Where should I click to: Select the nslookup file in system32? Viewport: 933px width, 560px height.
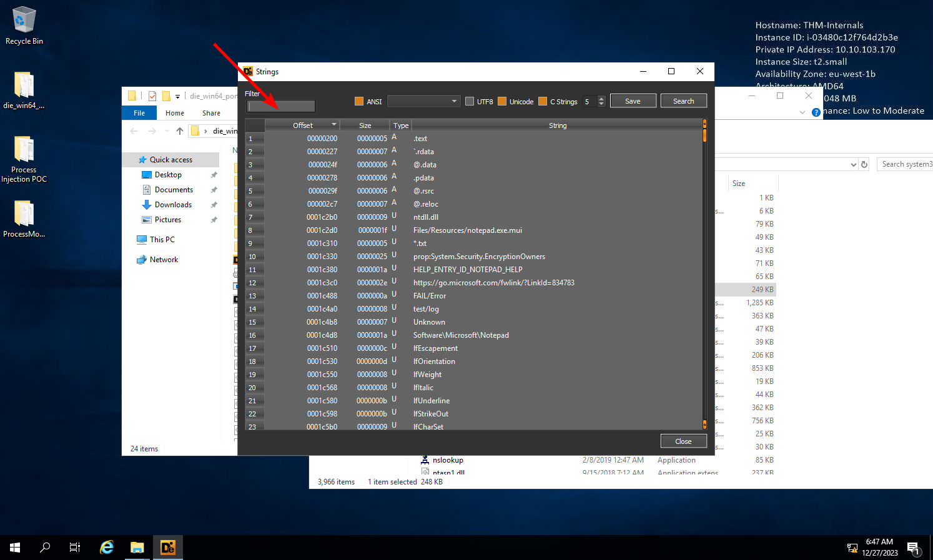(x=448, y=460)
